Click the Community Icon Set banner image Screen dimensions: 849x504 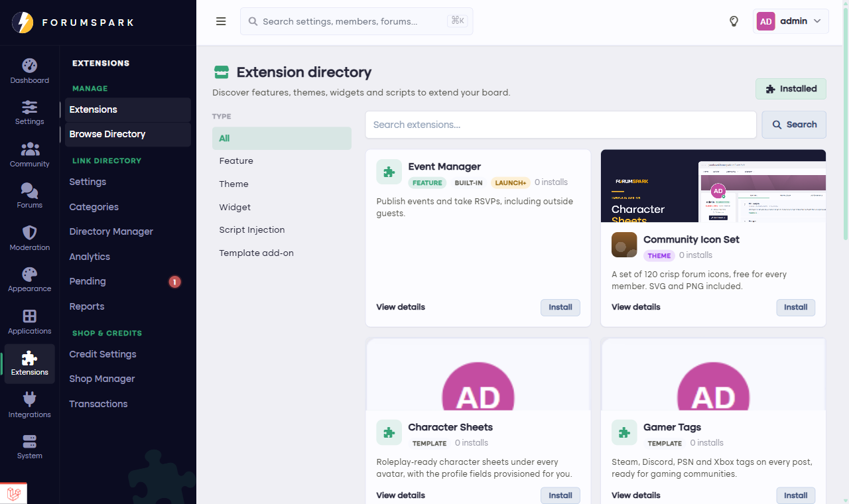click(713, 186)
